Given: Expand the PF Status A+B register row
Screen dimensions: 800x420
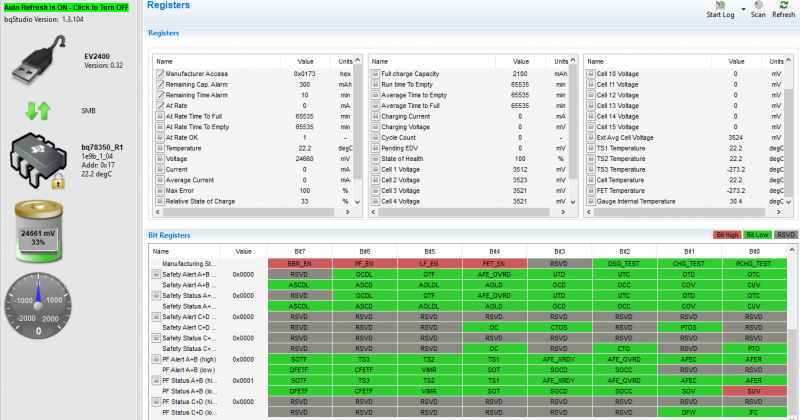Looking at the screenshot, I should pos(156,381).
